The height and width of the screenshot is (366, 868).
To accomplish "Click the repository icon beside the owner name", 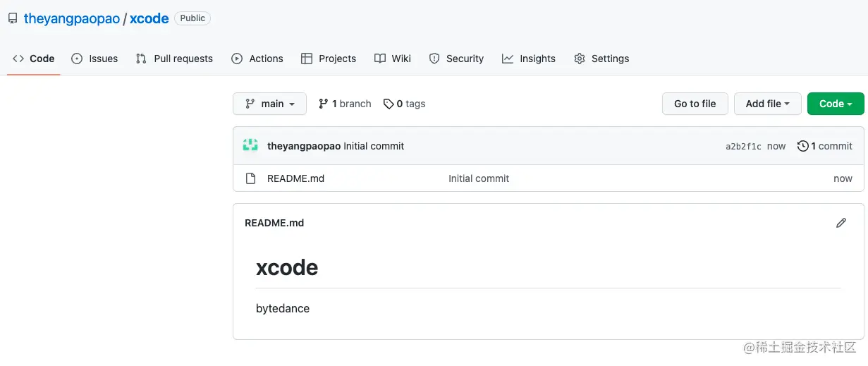I will pyautogui.click(x=13, y=19).
